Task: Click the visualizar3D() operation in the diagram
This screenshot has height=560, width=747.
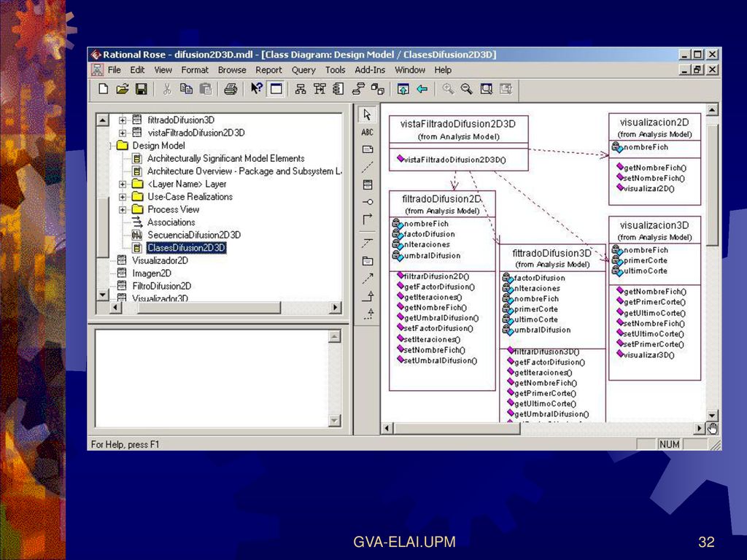Action: pos(649,355)
